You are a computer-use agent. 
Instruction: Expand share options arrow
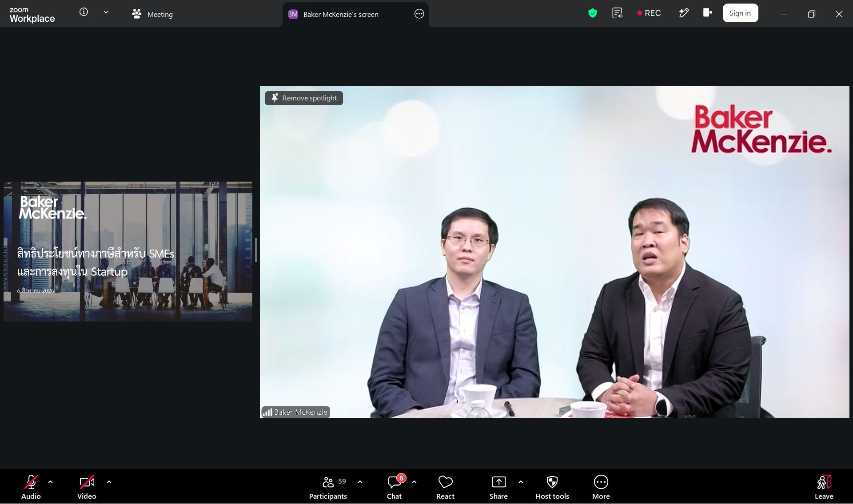[x=521, y=482]
